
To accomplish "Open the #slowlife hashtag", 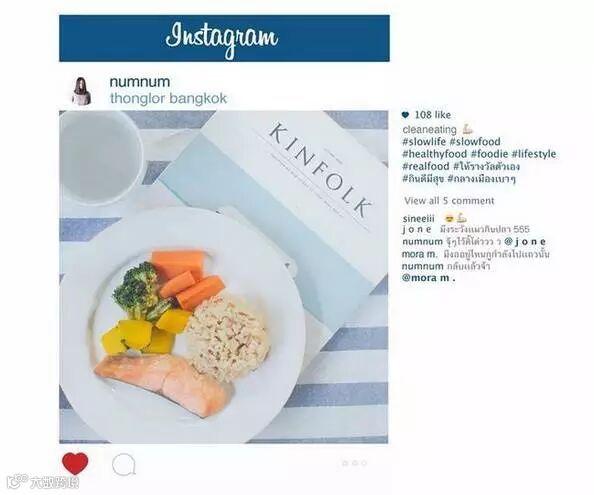I will tap(424, 142).
